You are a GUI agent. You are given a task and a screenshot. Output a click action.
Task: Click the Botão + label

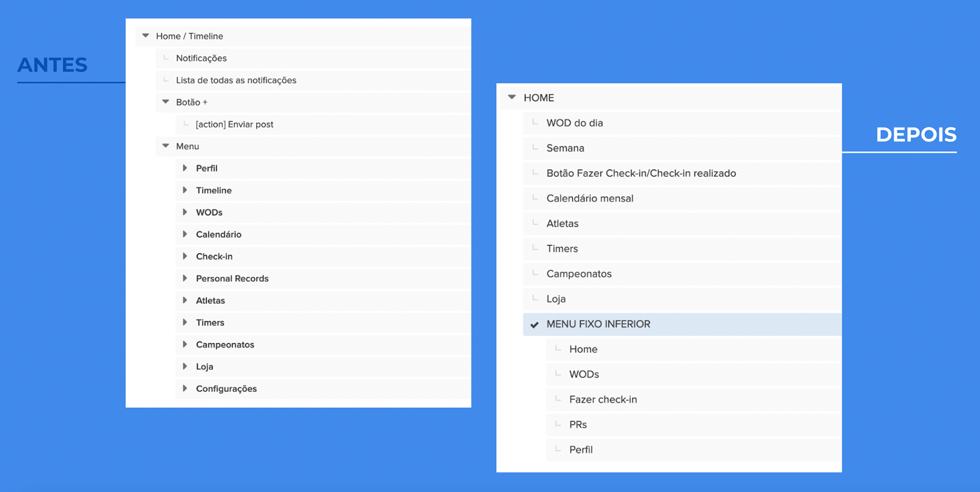(192, 102)
